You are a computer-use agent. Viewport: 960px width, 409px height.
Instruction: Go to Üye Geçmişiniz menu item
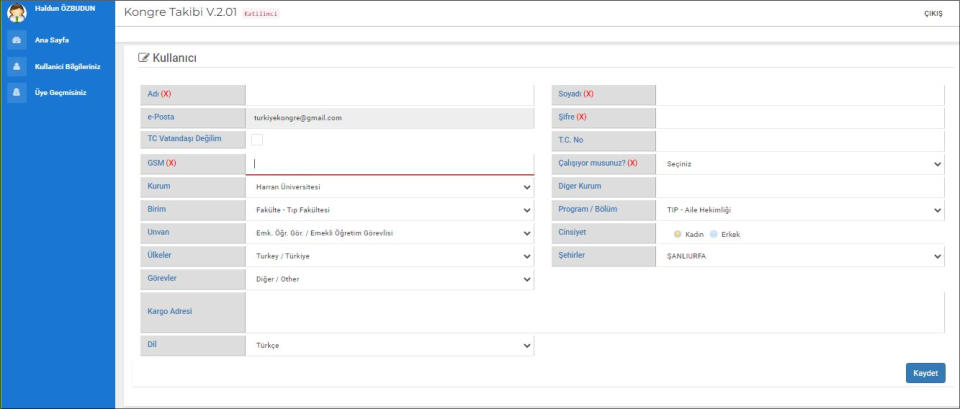click(x=60, y=92)
